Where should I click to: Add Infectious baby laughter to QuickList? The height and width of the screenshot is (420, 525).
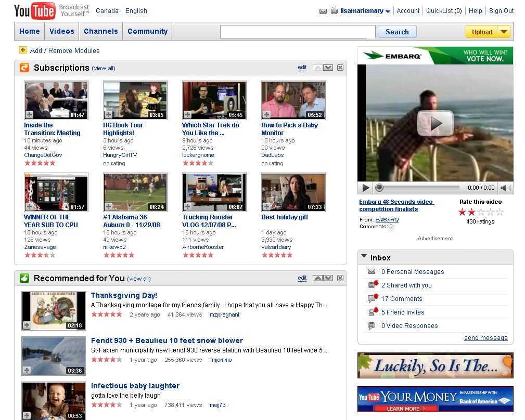coord(27,416)
